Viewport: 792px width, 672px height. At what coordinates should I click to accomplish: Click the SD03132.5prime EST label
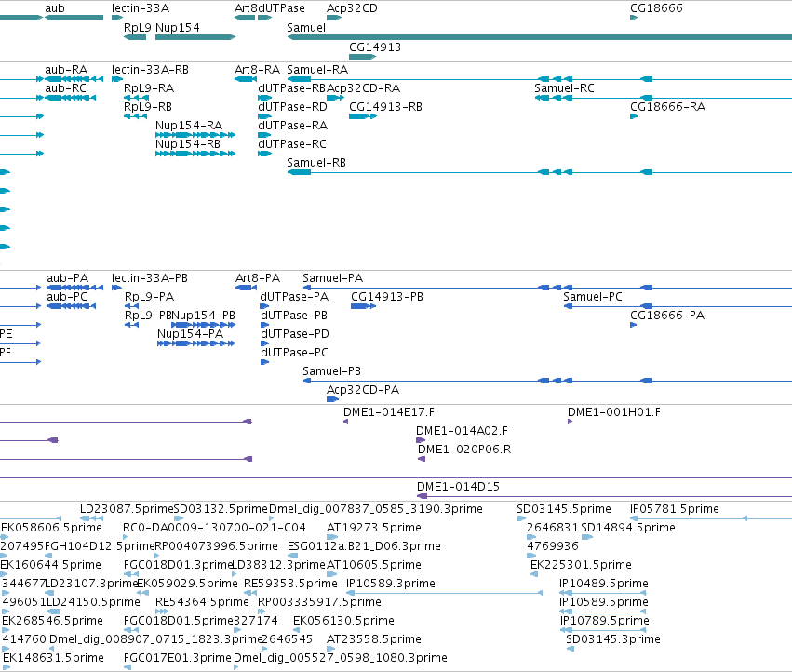pos(221,509)
